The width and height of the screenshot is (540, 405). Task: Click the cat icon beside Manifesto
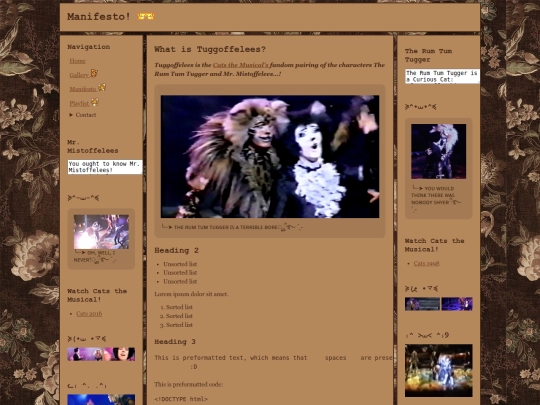click(x=102, y=87)
